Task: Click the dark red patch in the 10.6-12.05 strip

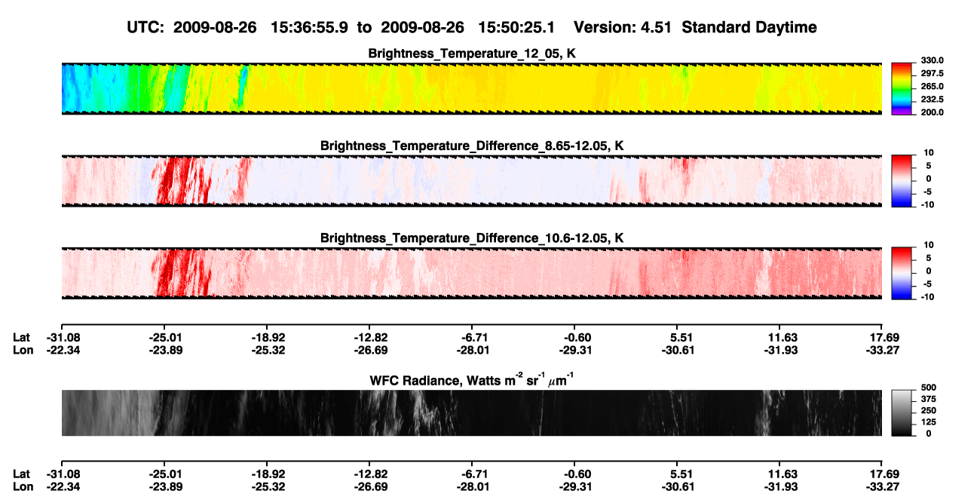Action: (x=179, y=273)
